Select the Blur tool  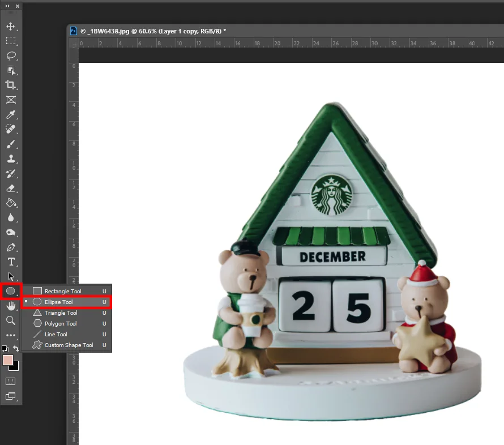(x=11, y=218)
